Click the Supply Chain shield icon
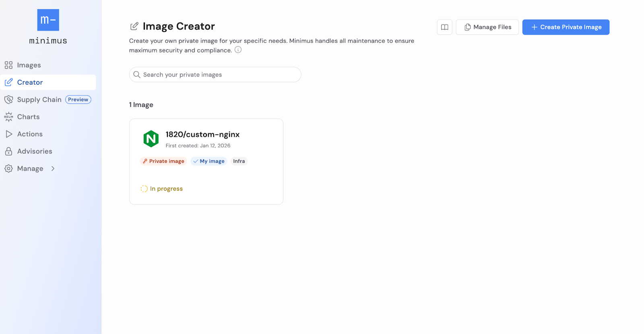644x334 pixels. [8, 100]
